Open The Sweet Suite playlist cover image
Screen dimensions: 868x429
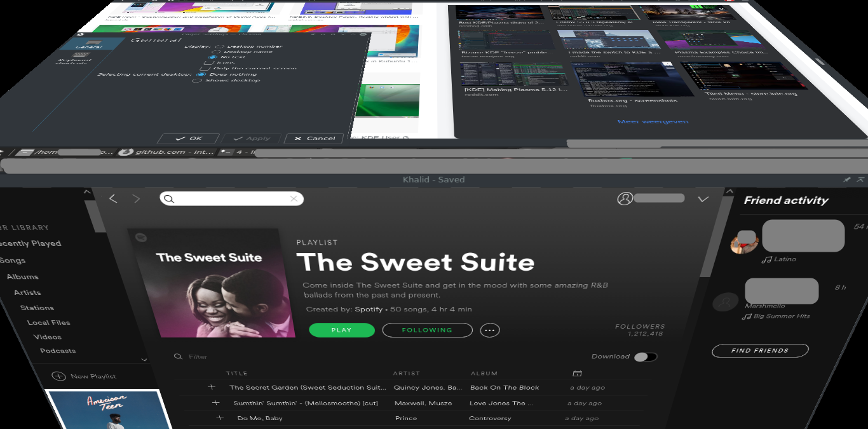tap(211, 283)
